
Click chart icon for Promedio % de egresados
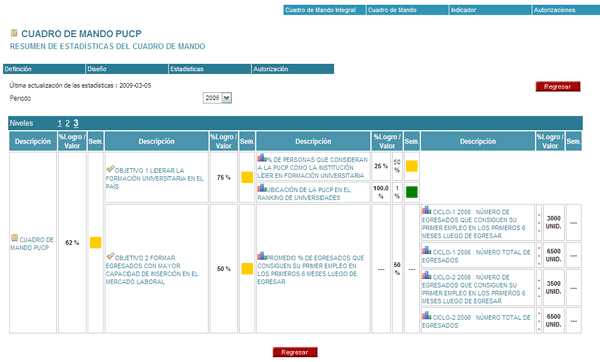click(x=262, y=256)
